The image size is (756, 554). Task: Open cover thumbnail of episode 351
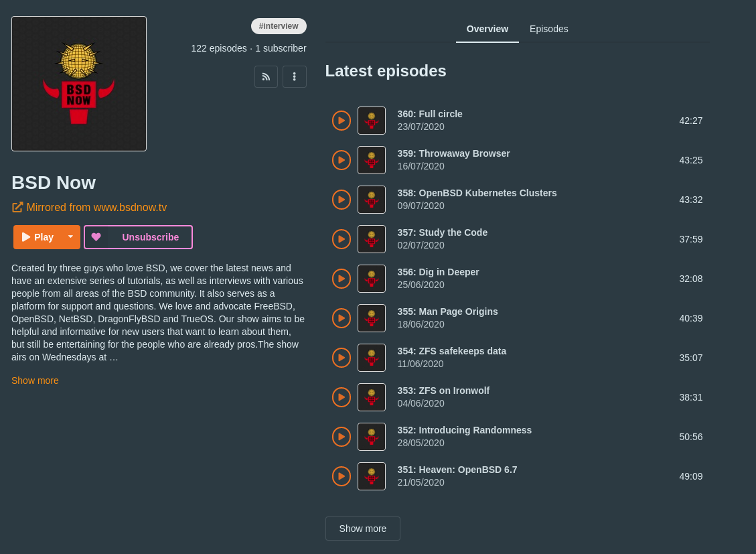(371, 476)
